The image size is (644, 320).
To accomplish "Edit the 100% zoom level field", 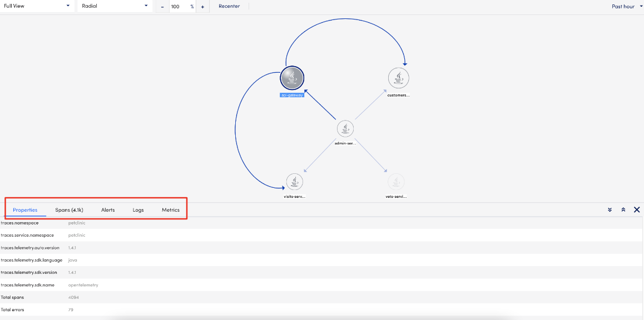I will click(181, 7).
